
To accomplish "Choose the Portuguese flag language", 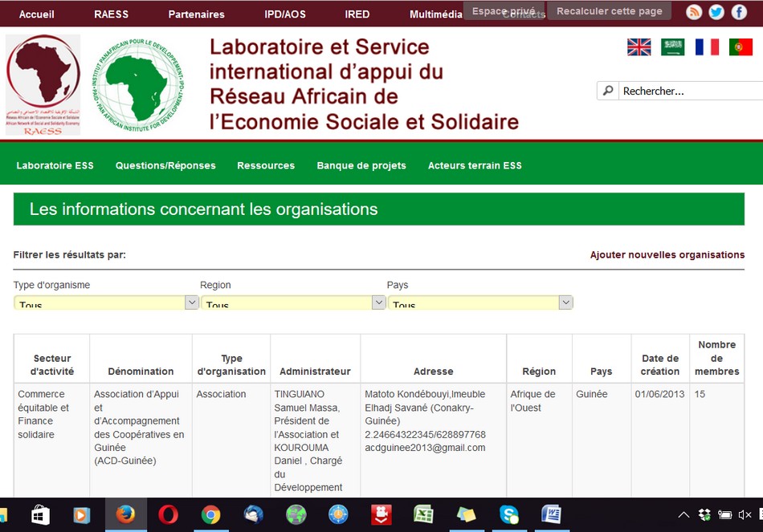I will pyautogui.click(x=741, y=47).
